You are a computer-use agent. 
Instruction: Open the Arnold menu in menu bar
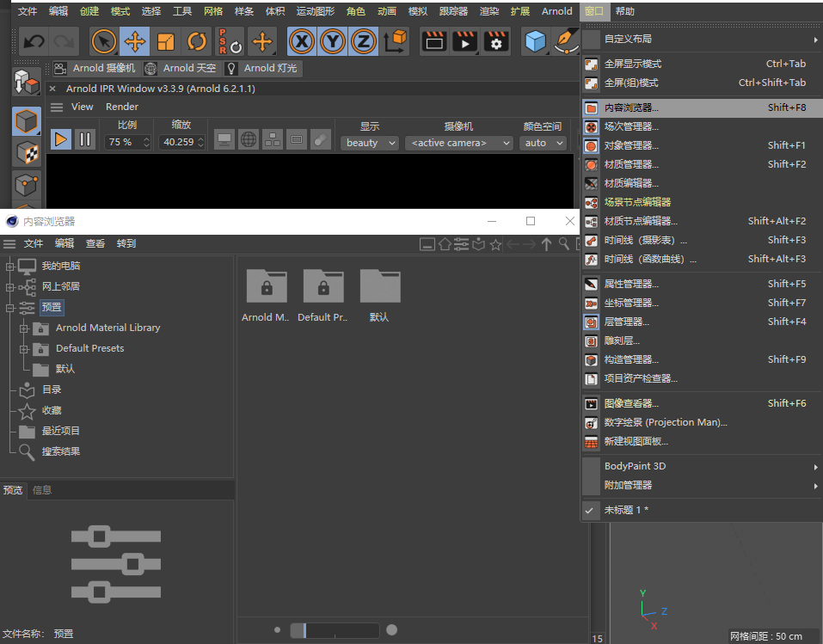tap(557, 11)
